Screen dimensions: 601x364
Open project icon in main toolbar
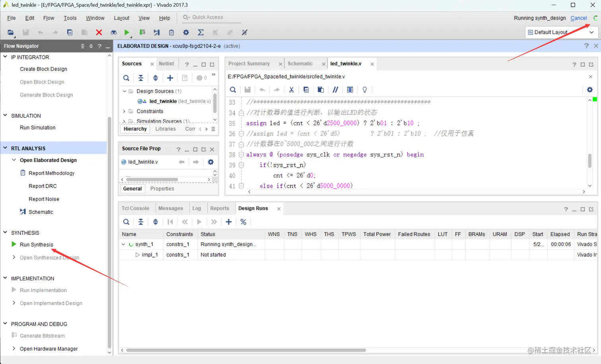(x=11, y=33)
